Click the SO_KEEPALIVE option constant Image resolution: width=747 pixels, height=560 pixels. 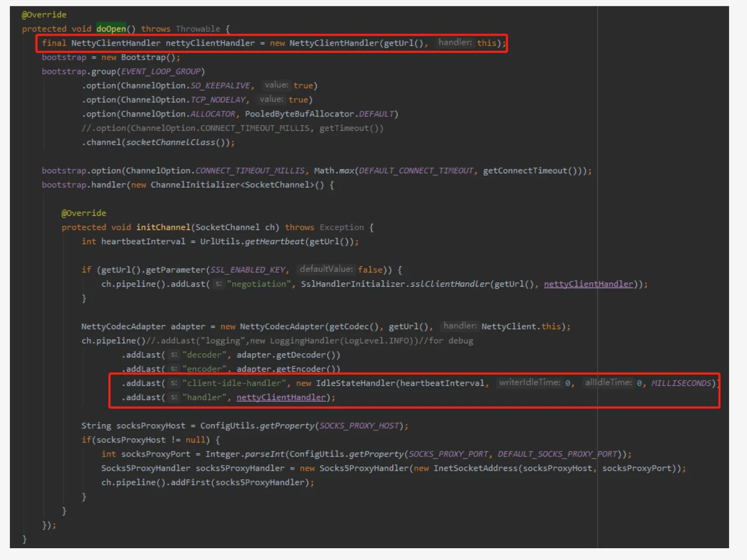[220, 85]
